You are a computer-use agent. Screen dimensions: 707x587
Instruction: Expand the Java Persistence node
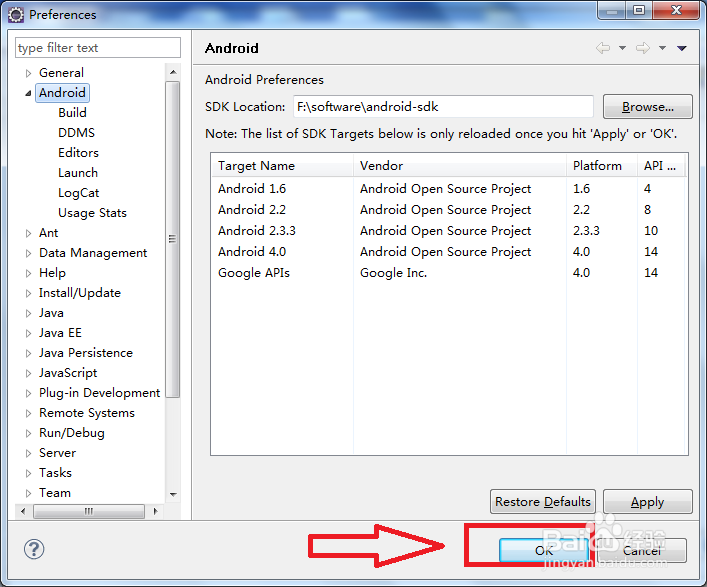coord(28,353)
